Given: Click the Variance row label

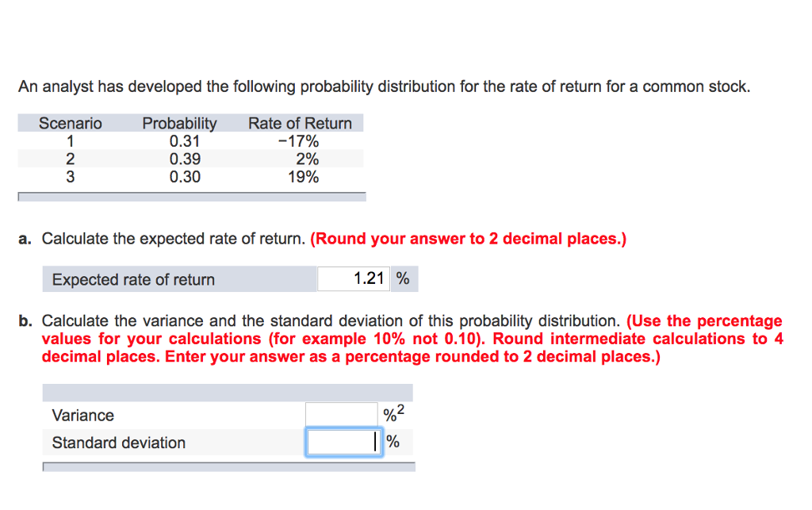Looking at the screenshot, I should [82, 415].
